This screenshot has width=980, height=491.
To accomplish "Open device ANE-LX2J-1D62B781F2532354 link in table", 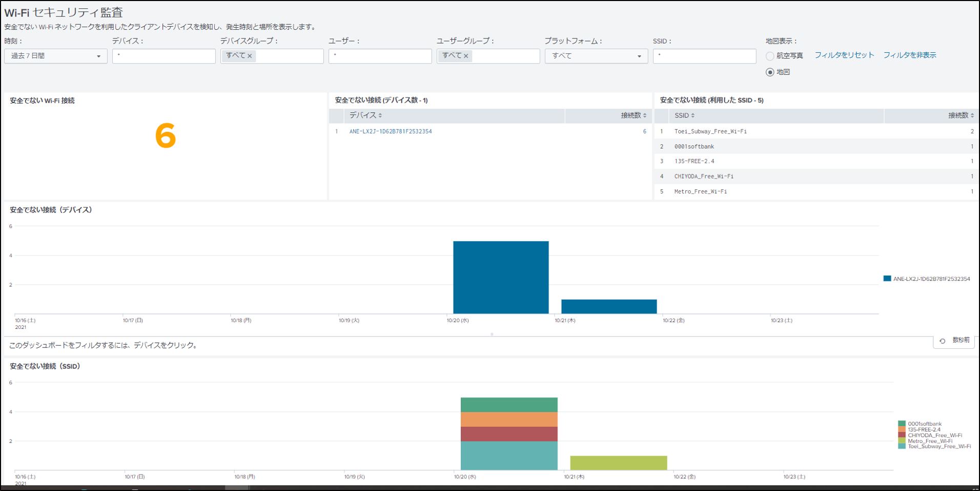I will coord(390,131).
